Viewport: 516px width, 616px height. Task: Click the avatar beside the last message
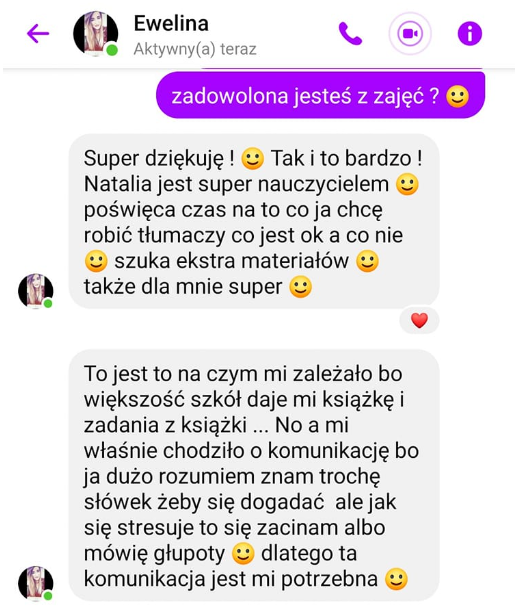[x=36, y=584]
